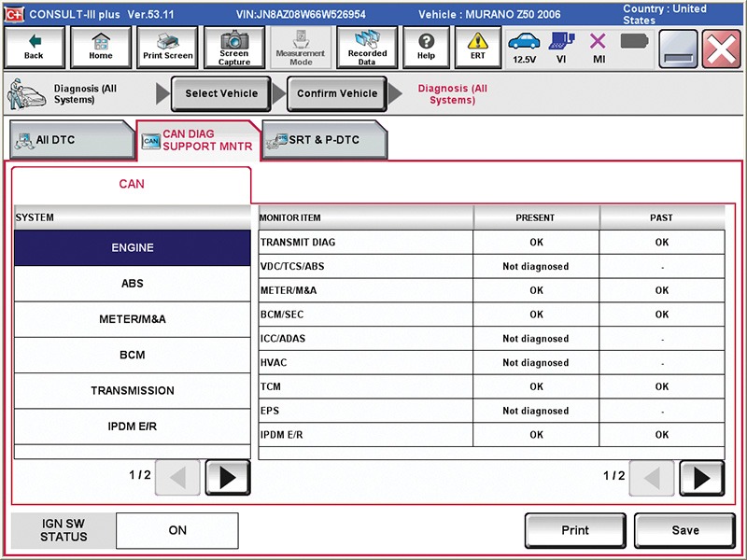This screenshot has height=560, width=747.
Task: Switch to the All DTC tab
Action: (72, 140)
